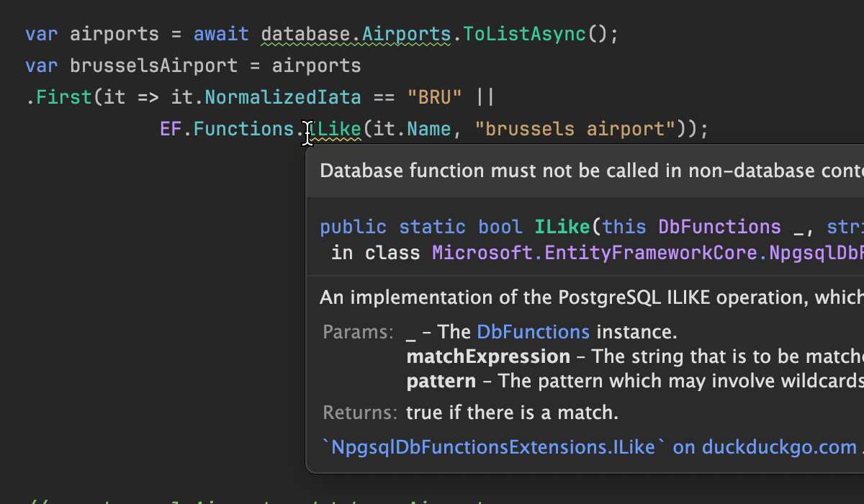Select the Airports property after database
The image size is (864, 504).
(x=406, y=34)
